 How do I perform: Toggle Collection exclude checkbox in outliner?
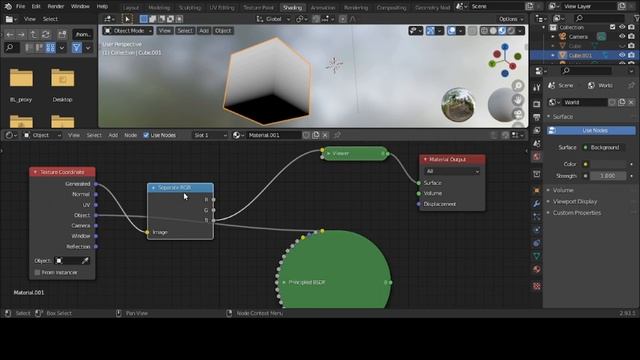[x=613, y=27]
